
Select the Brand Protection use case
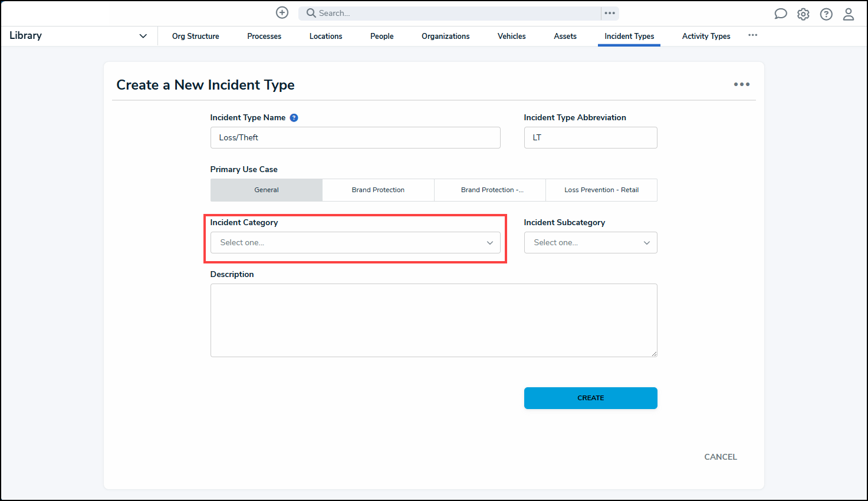point(378,190)
